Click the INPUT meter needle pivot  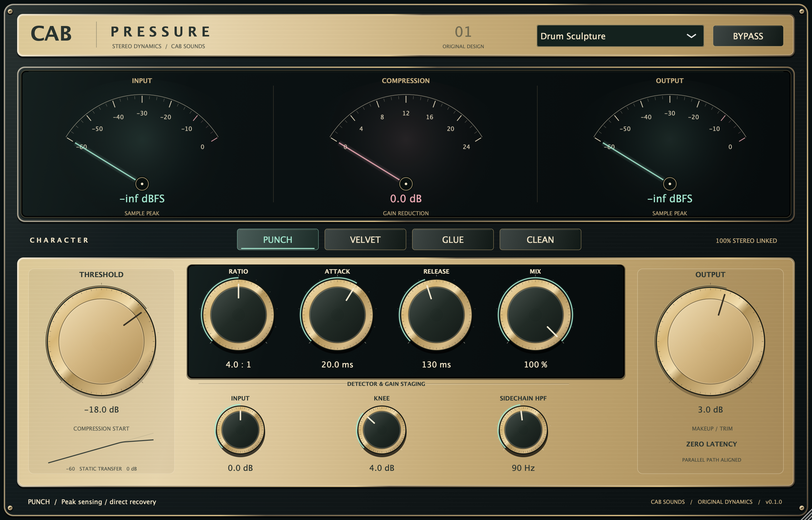[142, 184]
